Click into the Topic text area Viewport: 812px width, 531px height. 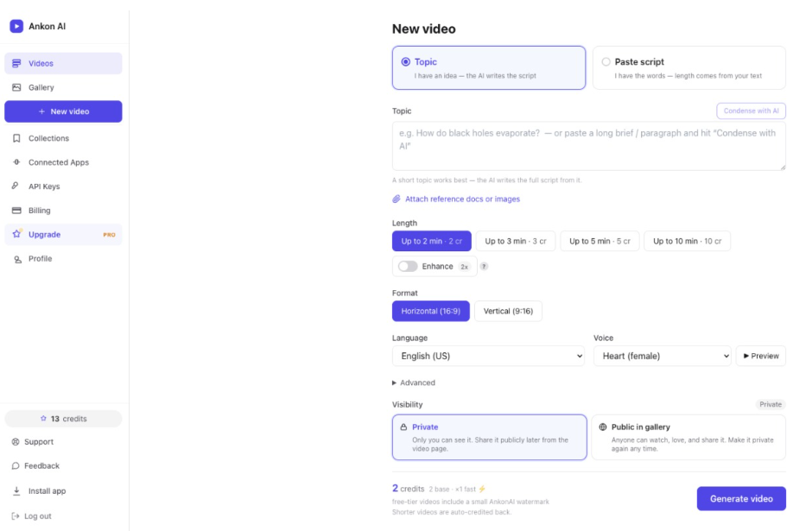click(x=589, y=146)
